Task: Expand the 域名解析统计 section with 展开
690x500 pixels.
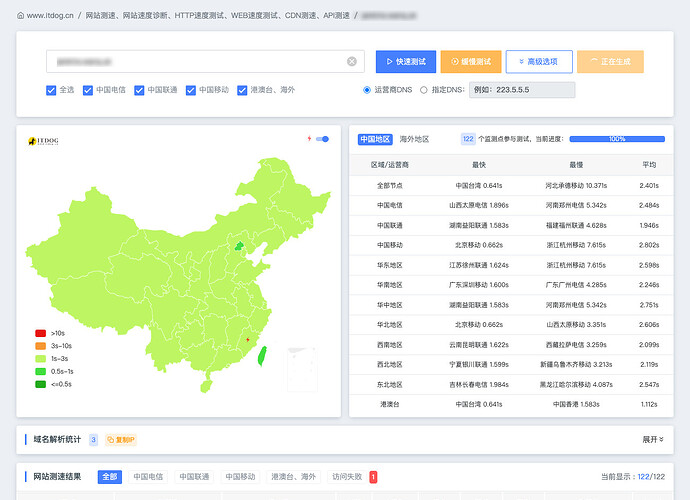Action: (x=653, y=439)
